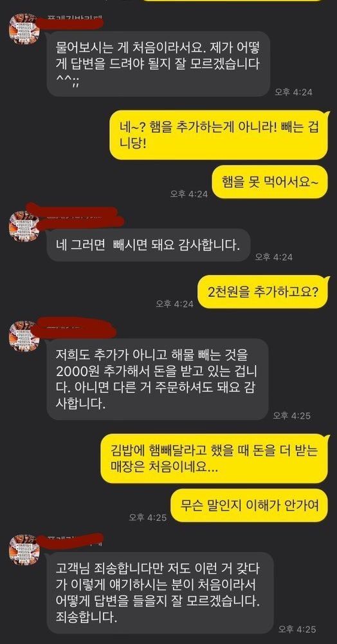The height and width of the screenshot is (644, 337).
Task: Select the last gray bubble '고객님 죄송합니다만'
Action: coord(160,592)
